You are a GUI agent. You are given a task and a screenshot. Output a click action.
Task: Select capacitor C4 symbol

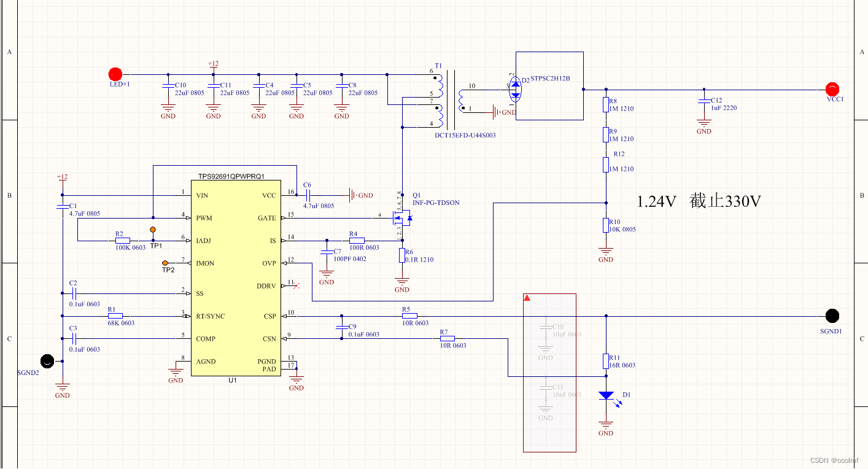coord(258,87)
